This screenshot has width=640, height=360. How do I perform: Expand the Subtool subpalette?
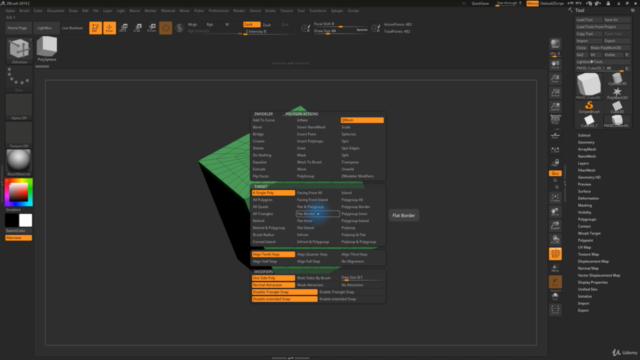[584, 135]
